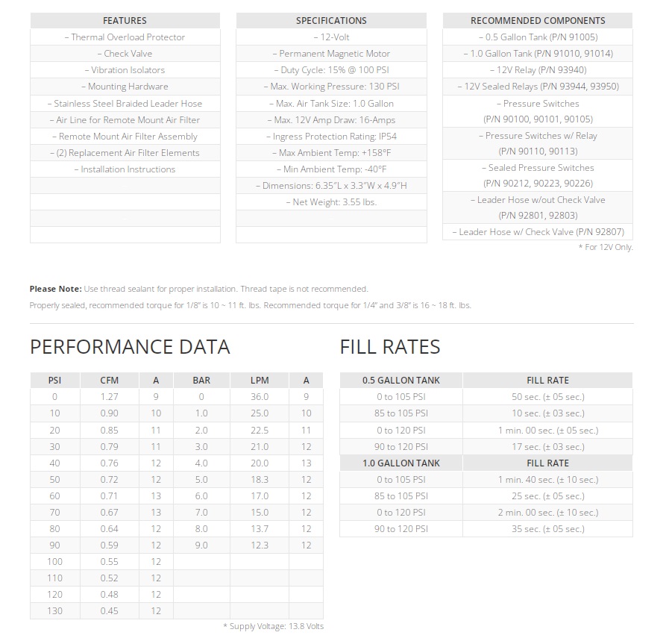Click the SPECIFICATIONS table header
This screenshot has width=669, height=644.
(331, 20)
